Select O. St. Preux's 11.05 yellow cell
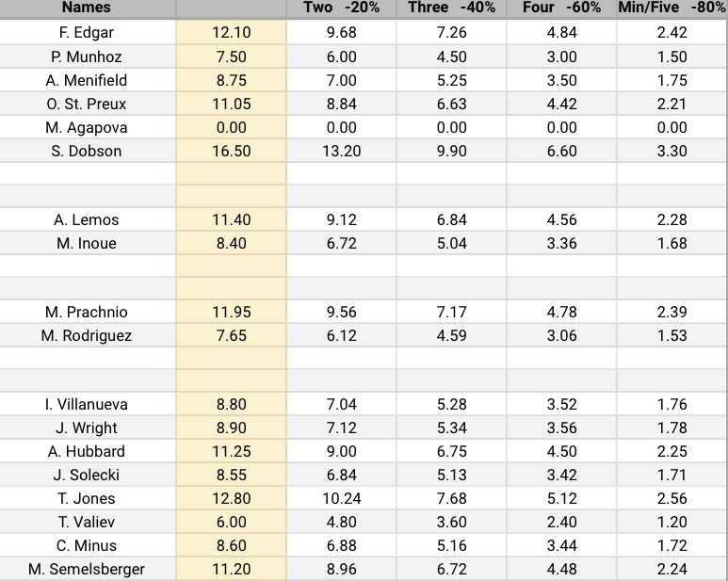The width and height of the screenshot is (728, 581). coord(231,104)
